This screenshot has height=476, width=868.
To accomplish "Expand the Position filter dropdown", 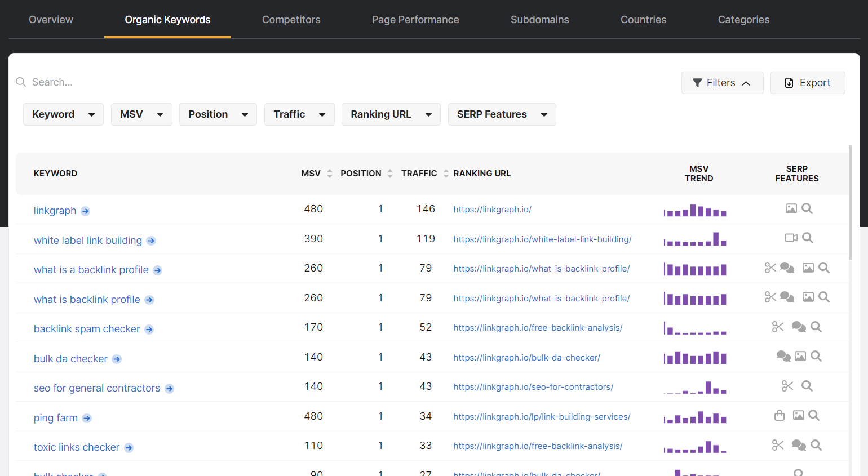I will click(218, 114).
